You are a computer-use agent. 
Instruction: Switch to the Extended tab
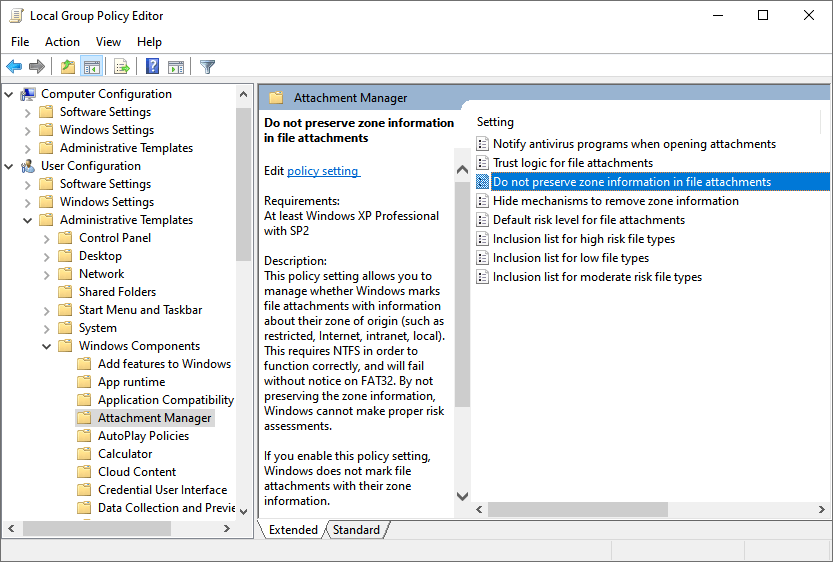[293, 530]
